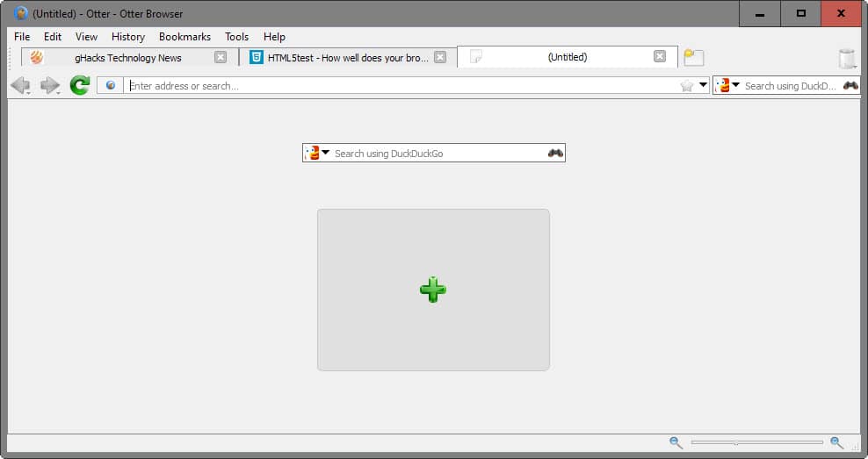Go forward with the right arrow icon
868x459 pixels.
coord(49,85)
